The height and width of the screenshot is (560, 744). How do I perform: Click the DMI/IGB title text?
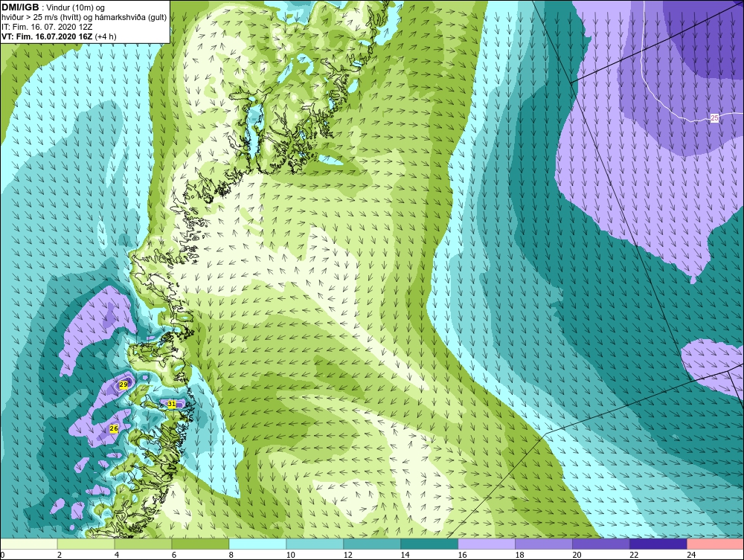tap(20, 7)
